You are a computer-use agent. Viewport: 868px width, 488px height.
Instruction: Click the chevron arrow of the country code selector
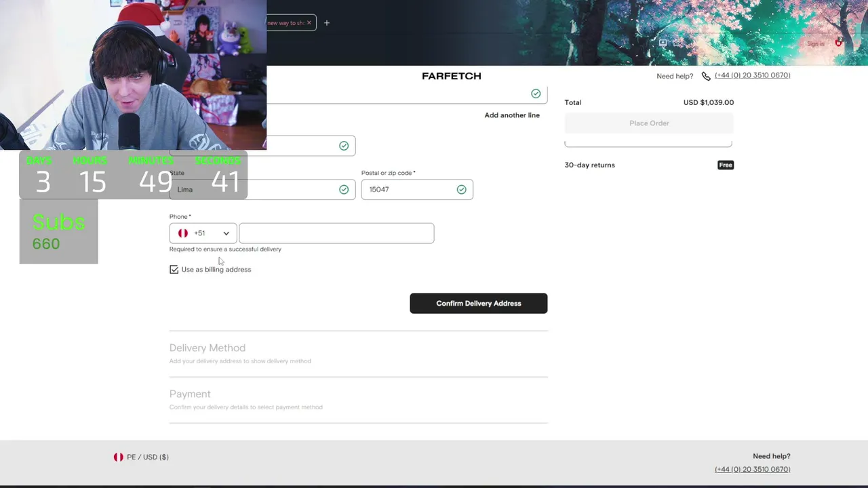pos(226,233)
